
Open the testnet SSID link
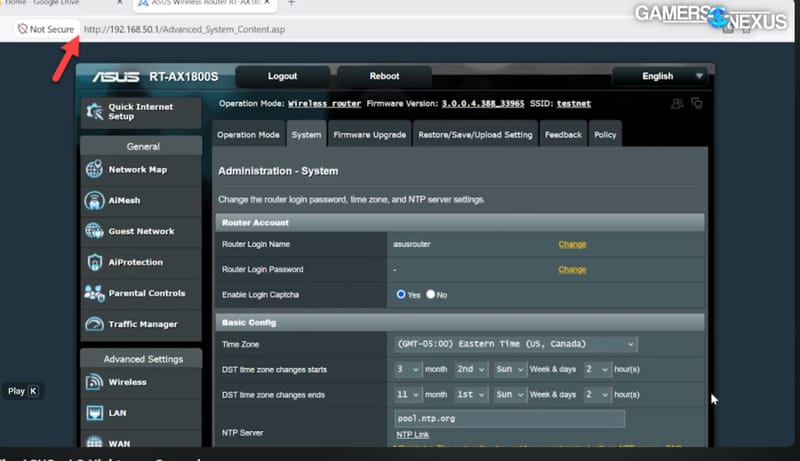click(x=573, y=104)
